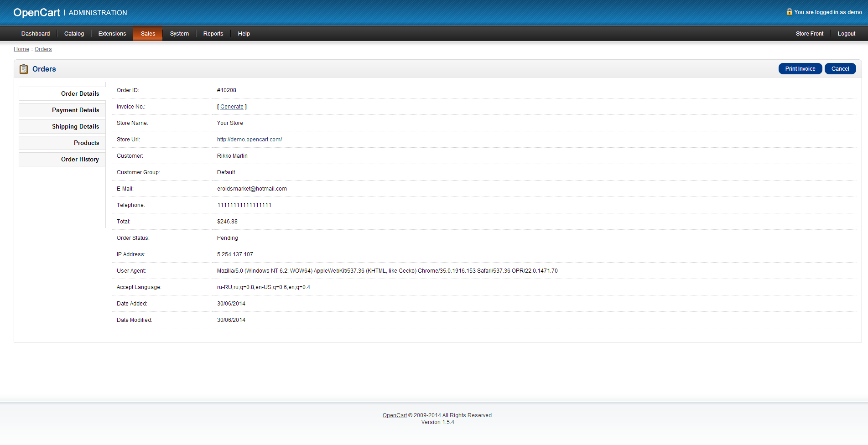Switch to the Payment Details tab
Image resolution: width=868 pixels, height=445 pixels.
[x=62, y=110]
